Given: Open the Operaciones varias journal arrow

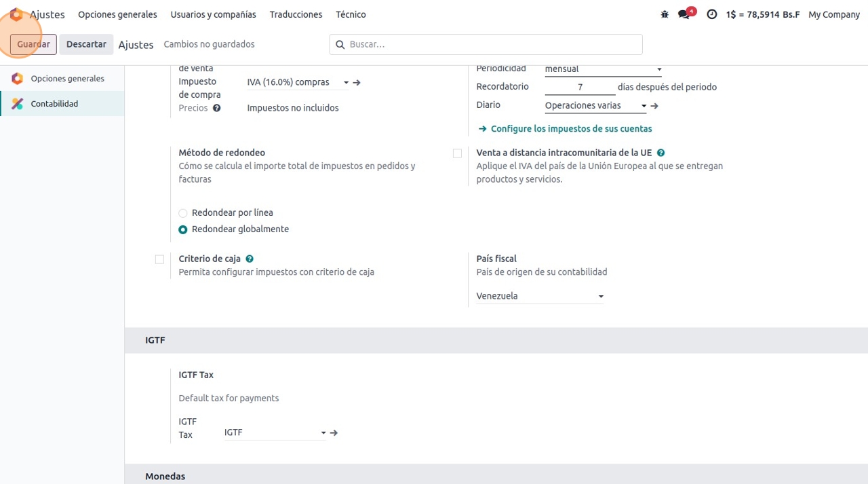Looking at the screenshot, I should 654,106.
